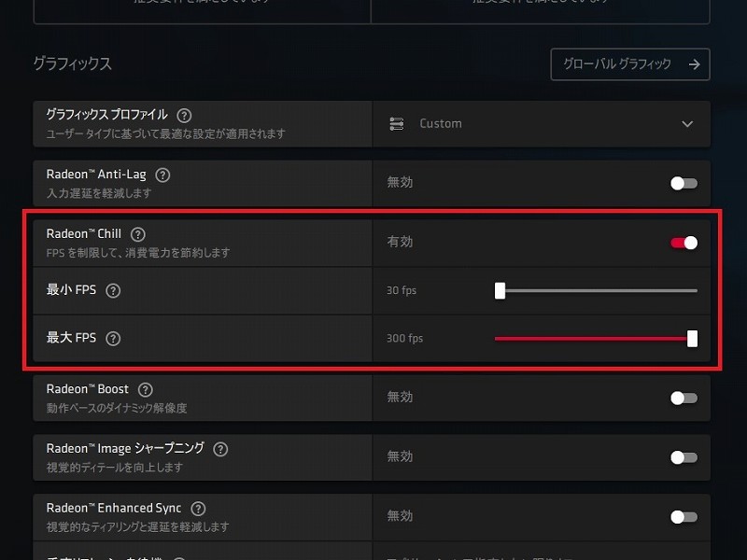Click the 30 fps value
This screenshot has width=747, height=560.
pyautogui.click(x=402, y=290)
